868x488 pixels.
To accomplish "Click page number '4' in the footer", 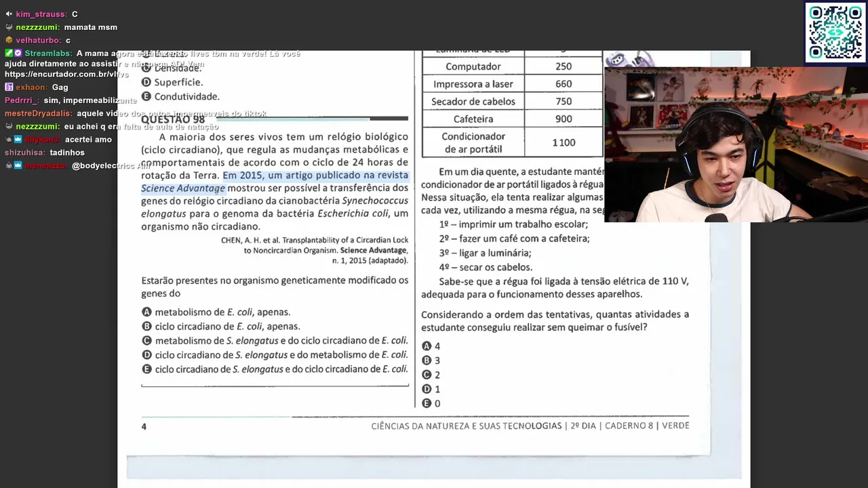I will (x=144, y=426).
